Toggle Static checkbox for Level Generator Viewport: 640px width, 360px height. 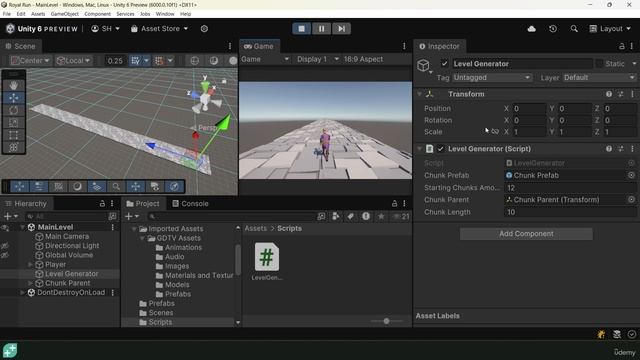599,64
